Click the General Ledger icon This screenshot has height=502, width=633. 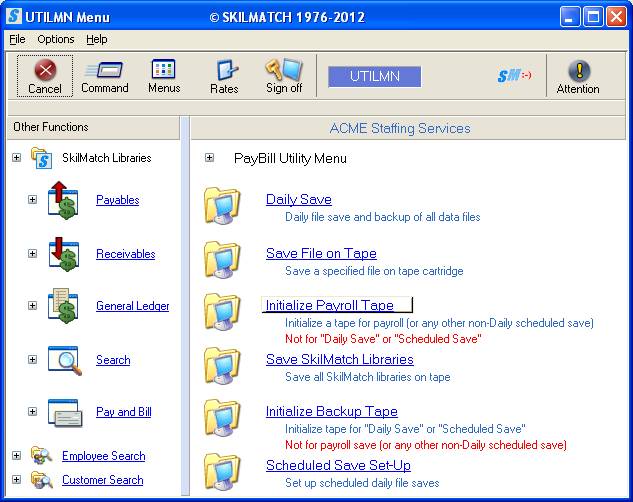click(63, 306)
